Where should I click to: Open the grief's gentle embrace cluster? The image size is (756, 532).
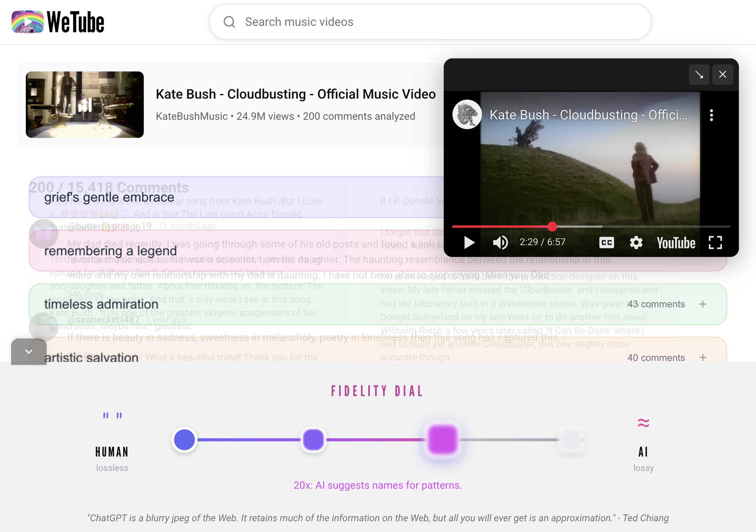(109, 198)
